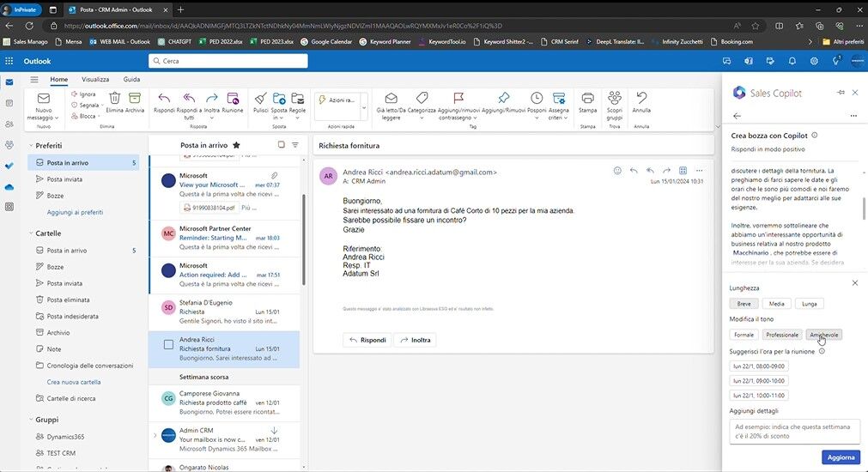This screenshot has height=472, width=868.
Task: Choose meeting time lun 22/1, 10:00-11:00
Action: (x=758, y=396)
